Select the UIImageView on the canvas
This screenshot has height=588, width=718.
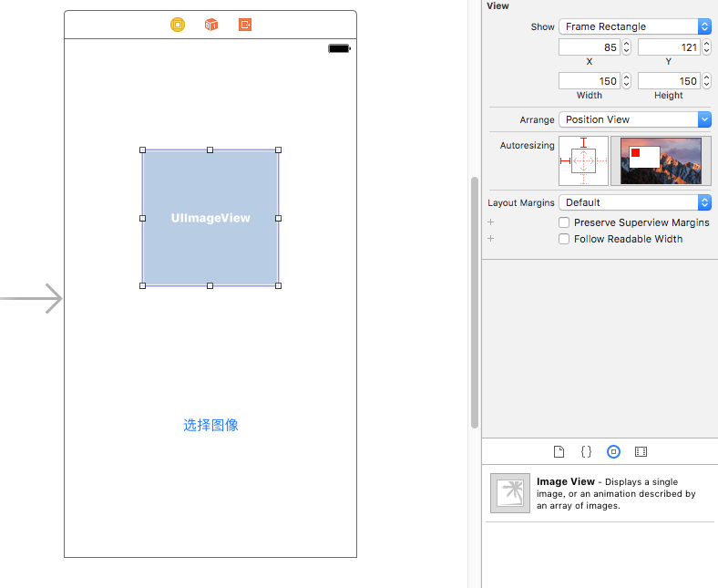[210, 218]
